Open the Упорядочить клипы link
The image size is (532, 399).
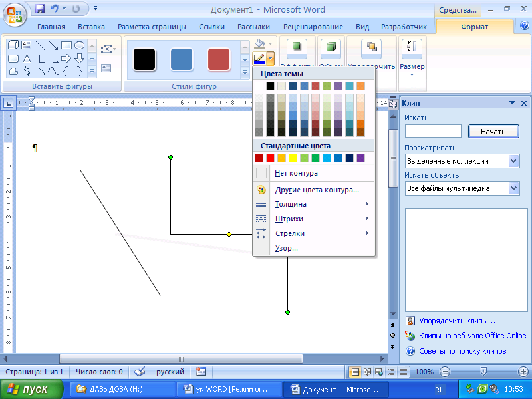pyautogui.click(x=457, y=321)
